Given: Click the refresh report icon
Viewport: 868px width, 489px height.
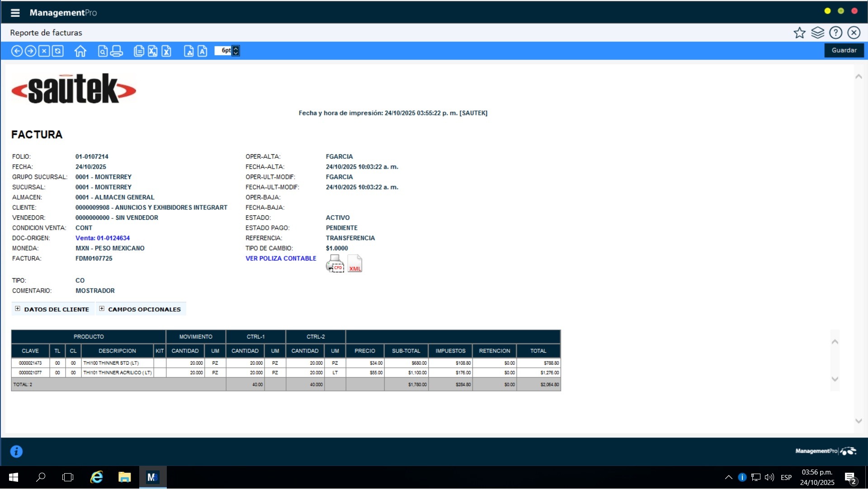Looking at the screenshot, I should click(x=58, y=51).
